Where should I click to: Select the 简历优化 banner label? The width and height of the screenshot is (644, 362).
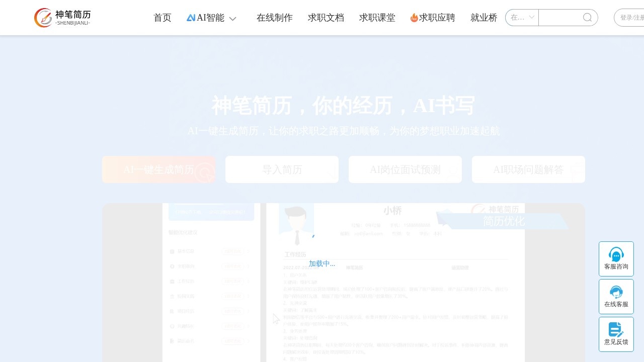[x=504, y=221]
